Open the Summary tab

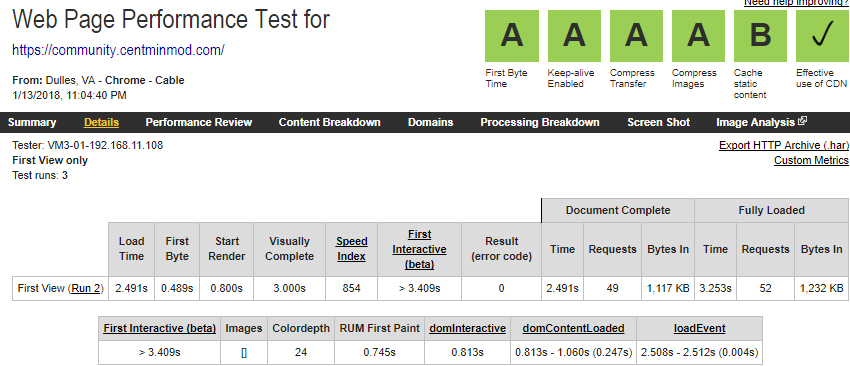pos(32,123)
